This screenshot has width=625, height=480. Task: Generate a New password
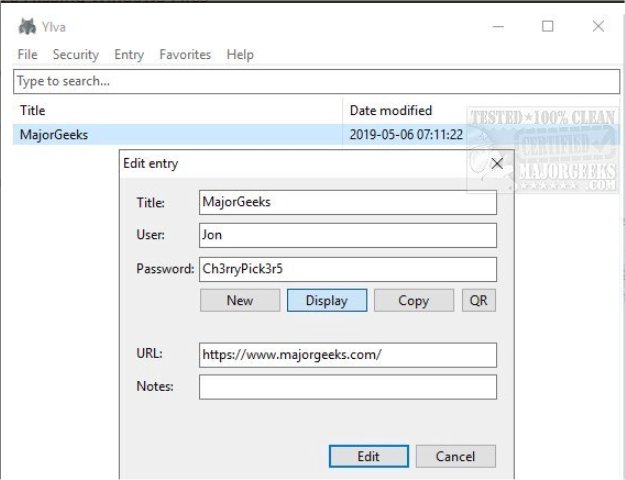[x=240, y=300]
